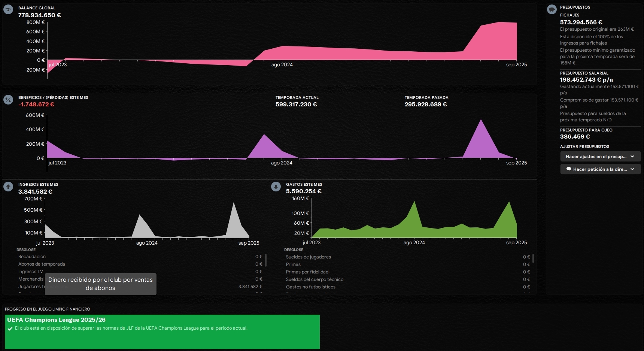Click the profit/loss percentage icon
The height and width of the screenshot is (351, 644).
8,100
